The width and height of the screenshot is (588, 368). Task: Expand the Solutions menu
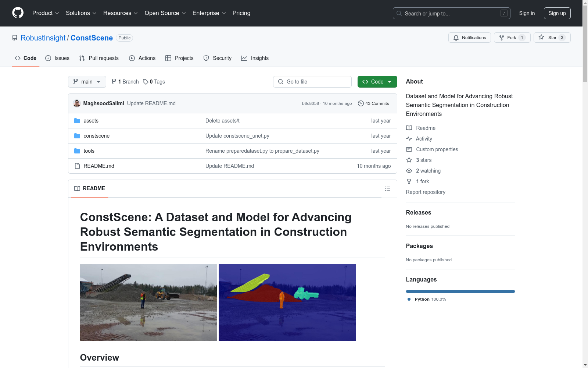(81, 13)
